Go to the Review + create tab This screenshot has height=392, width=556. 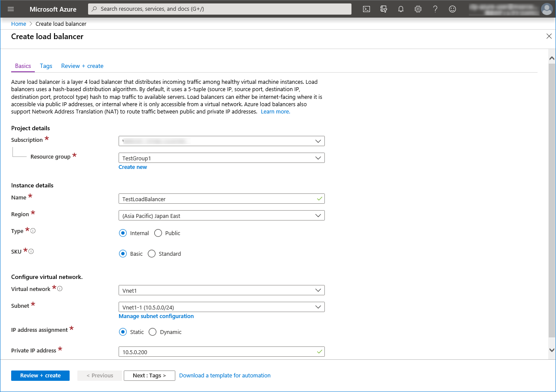coord(82,66)
